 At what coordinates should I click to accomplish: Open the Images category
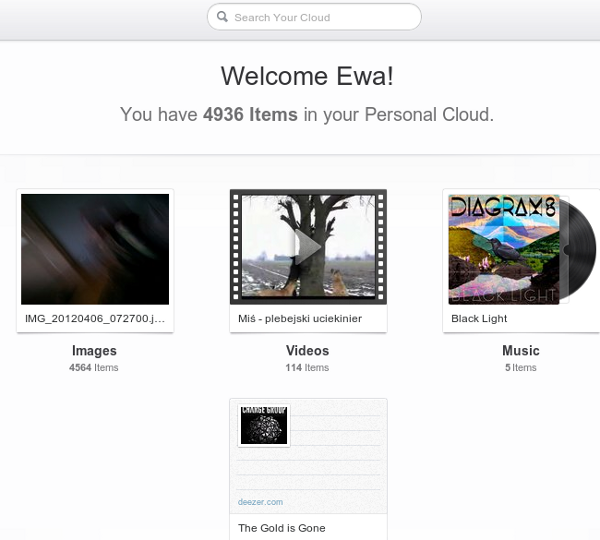pyautogui.click(x=94, y=351)
